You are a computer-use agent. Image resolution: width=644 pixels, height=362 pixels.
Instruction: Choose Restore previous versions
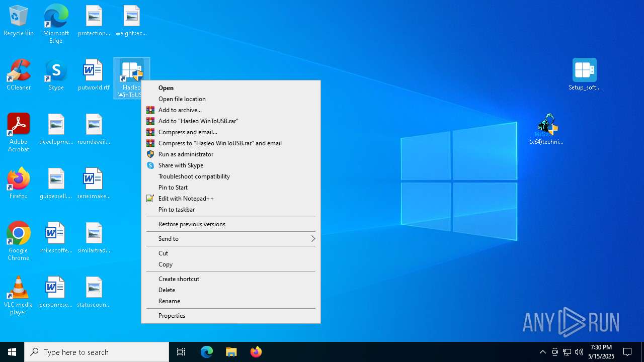pyautogui.click(x=231, y=224)
